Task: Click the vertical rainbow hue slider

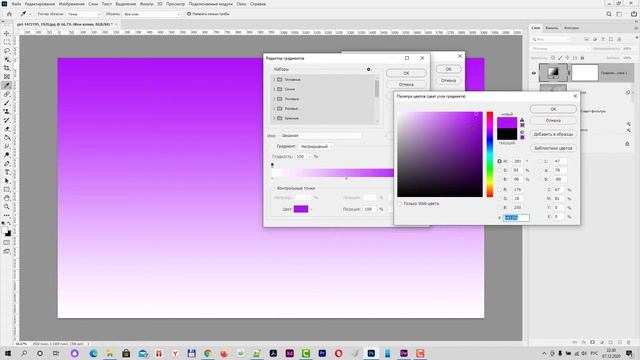Action: coord(489,154)
